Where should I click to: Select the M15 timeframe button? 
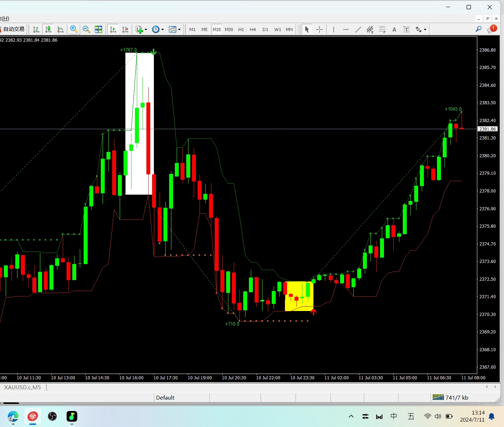(217, 30)
